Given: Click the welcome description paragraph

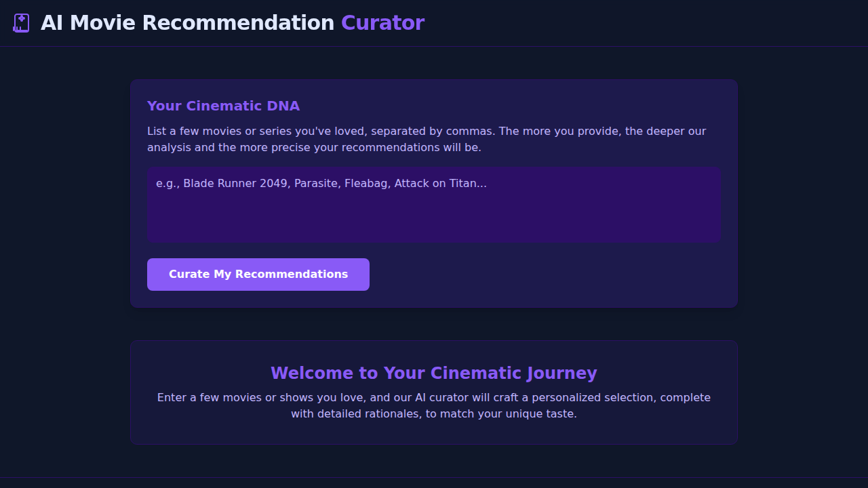Looking at the screenshot, I should 434,405.
